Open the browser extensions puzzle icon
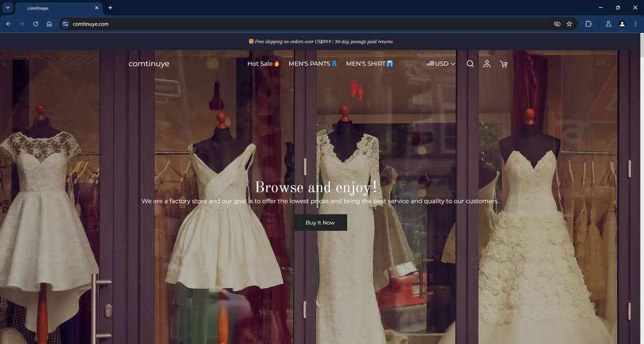 point(588,24)
